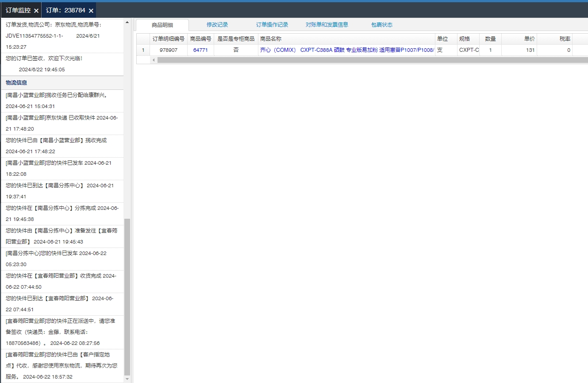Viewport: 588px width, 383px height.
Task: Open the 对账单和发票信息 tab
Action: [x=327, y=25]
